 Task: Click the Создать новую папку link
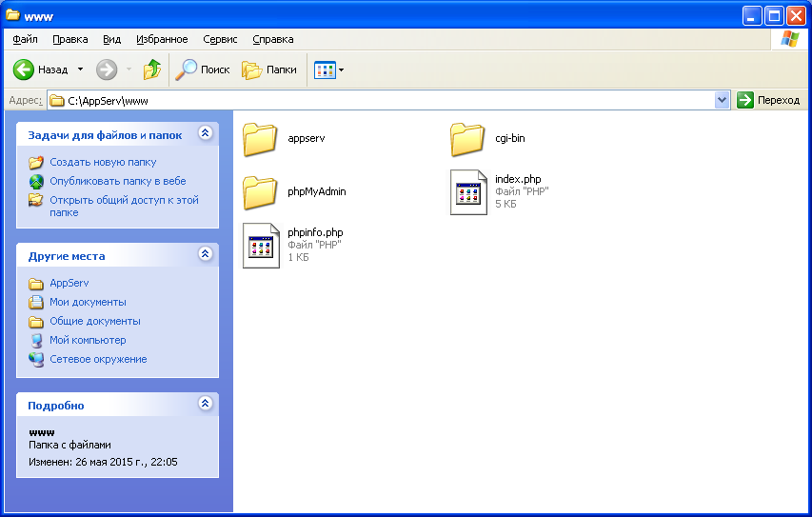(x=103, y=162)
